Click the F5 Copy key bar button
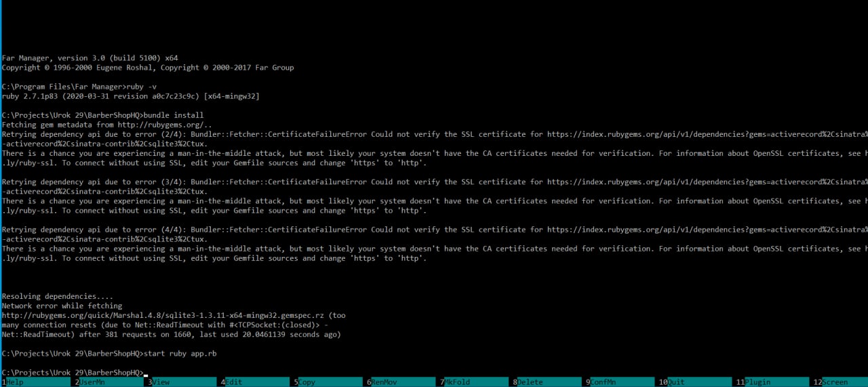Viewport: 868px width, 387px height. tap(330, 382)
